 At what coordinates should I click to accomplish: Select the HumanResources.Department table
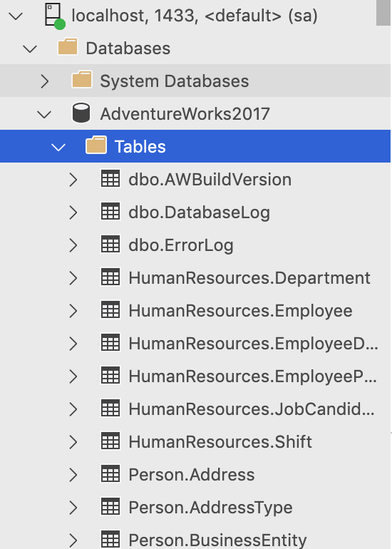click(249, 278)
